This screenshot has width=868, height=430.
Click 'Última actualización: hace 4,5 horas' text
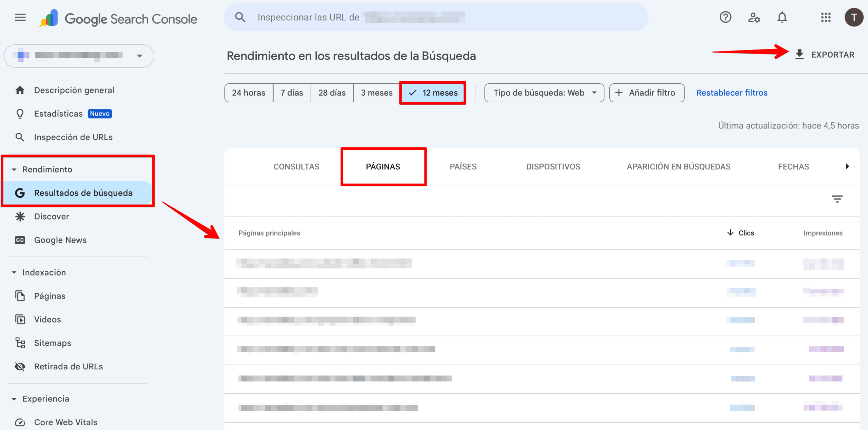pyautogui.click(x=788, y=126)
